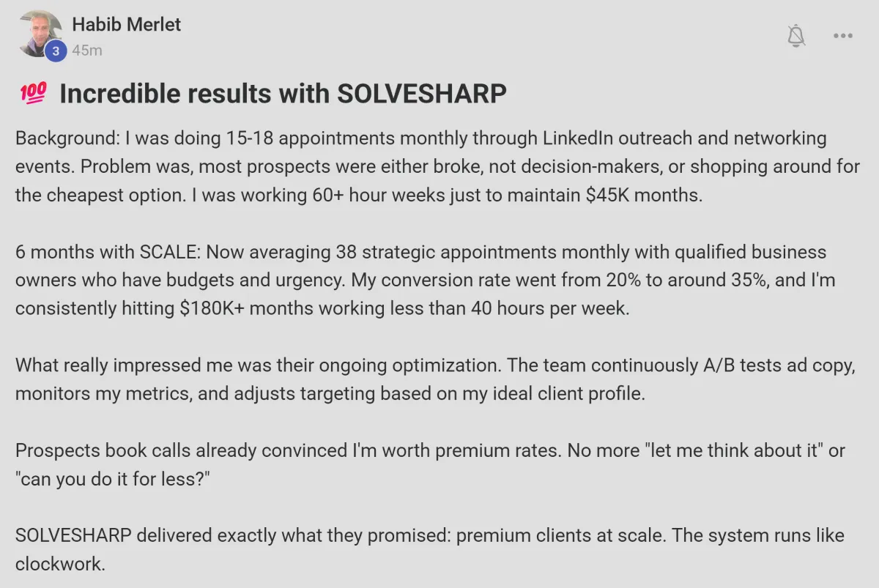Image resolution: width=879 pixels, height=588 pixels.
Task: Click the word 'clockwork.' ending the post
Action: point(61,564)
